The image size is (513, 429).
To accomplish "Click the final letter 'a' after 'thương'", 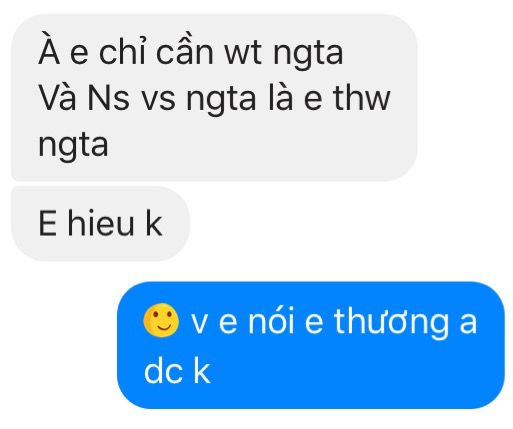I will pos(468,323).
